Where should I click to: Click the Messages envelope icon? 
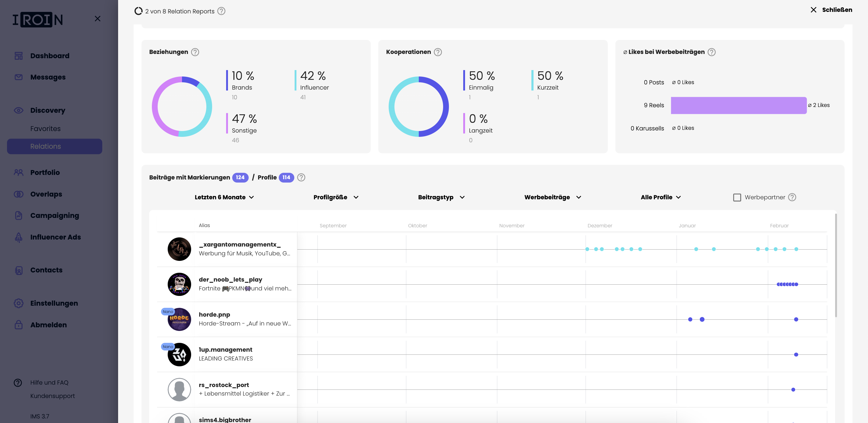19,77
